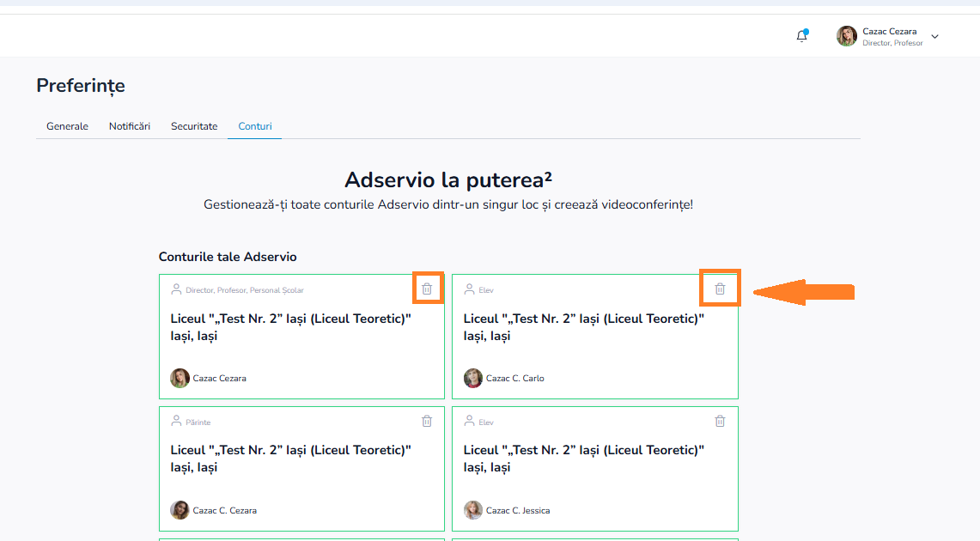Image resolution: width=980 pixels, height=541 pixels.
Task: Click school name on Cazac Cezara's director card
Action: pyautogui.click(x=290, y=327)
